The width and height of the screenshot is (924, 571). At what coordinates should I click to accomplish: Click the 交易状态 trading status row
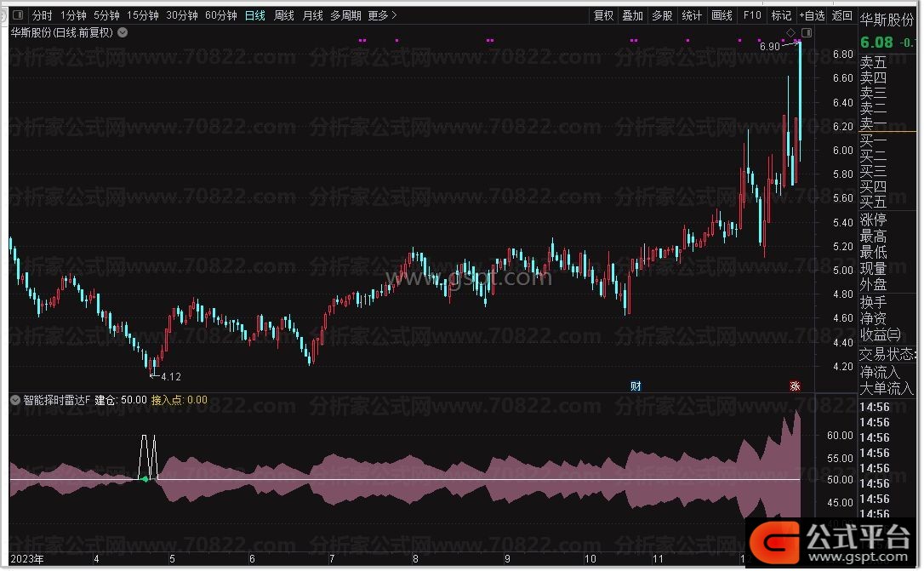(887, 354)
